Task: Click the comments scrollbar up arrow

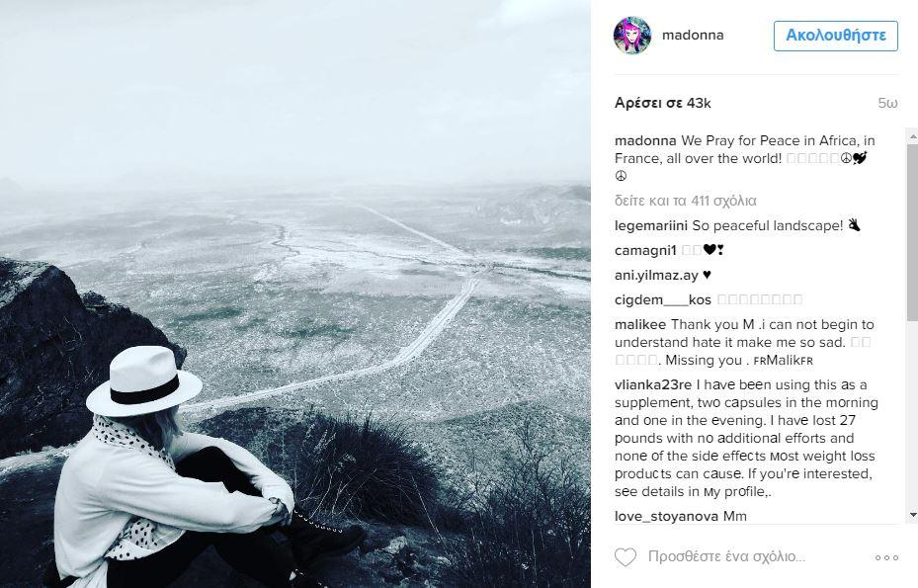Action: click(912, 135)
